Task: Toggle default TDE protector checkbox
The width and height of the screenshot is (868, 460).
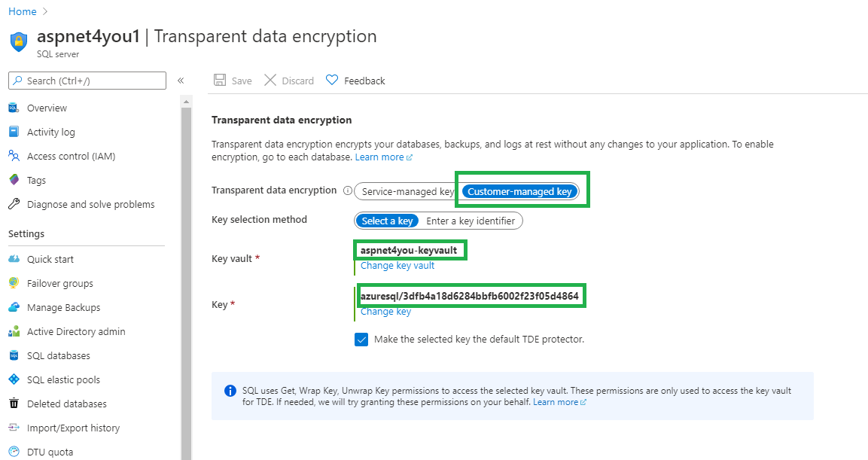Action: (x=361, y=340)
